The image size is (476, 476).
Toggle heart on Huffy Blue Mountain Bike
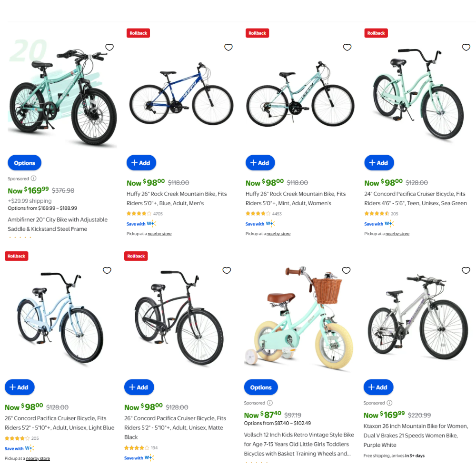pyautogui.click(x=228, y=47)
